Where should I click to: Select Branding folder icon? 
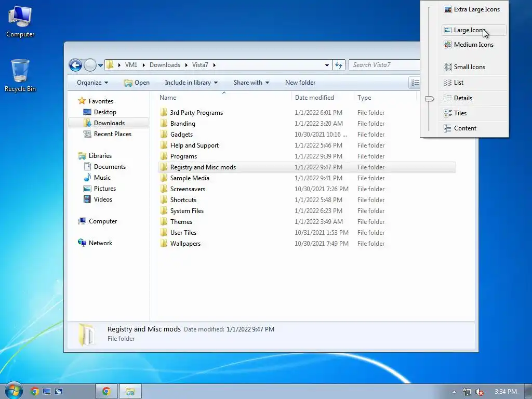[164, 123]
